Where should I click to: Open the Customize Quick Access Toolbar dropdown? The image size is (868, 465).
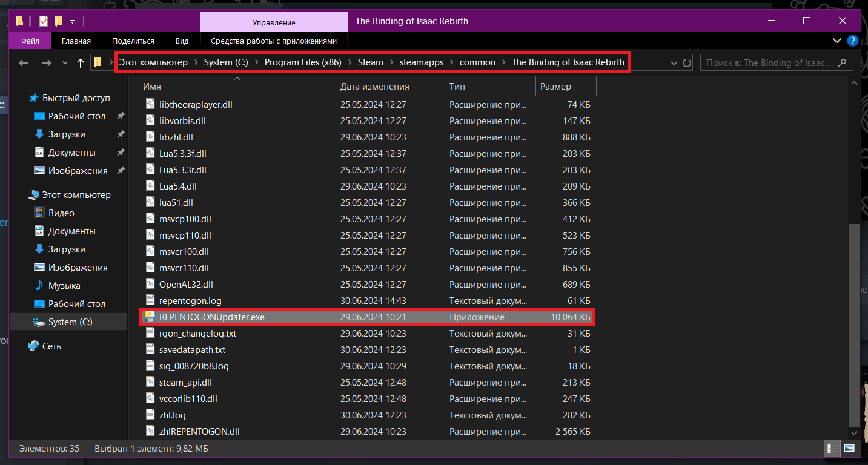pos(72,22)
